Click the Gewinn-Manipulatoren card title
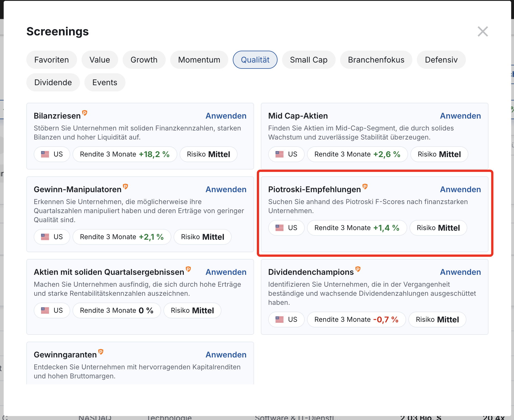Image resolution: width=514 pixels, height=420 pixels. (78, 189)
